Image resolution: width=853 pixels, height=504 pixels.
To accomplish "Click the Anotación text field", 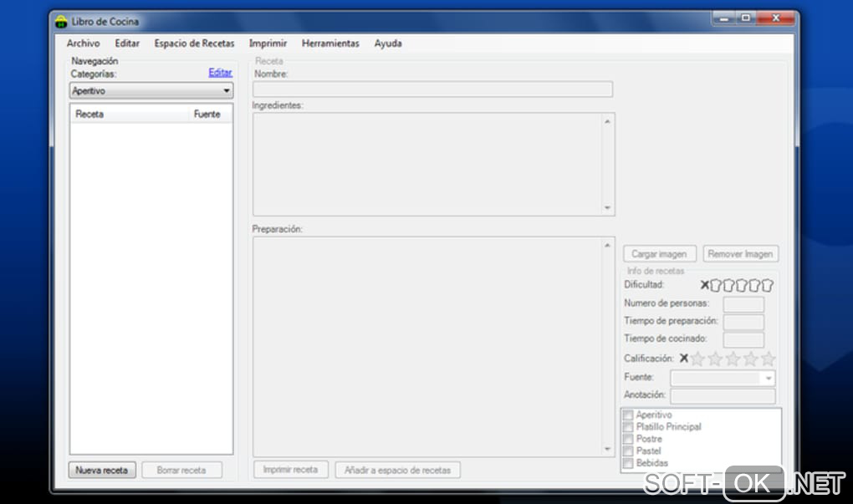I will click(723, 396).
